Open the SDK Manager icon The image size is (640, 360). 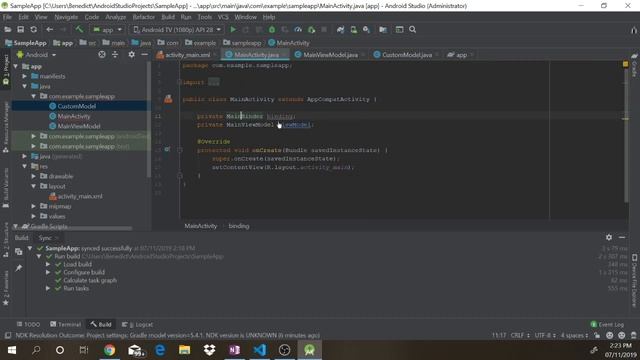(367, 30)
